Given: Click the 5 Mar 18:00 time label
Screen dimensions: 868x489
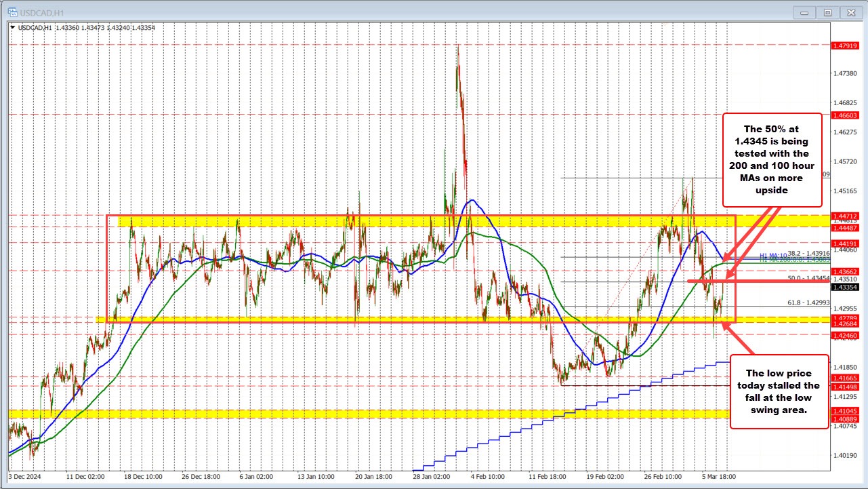Looking at the screenshot, I should 718,477.
